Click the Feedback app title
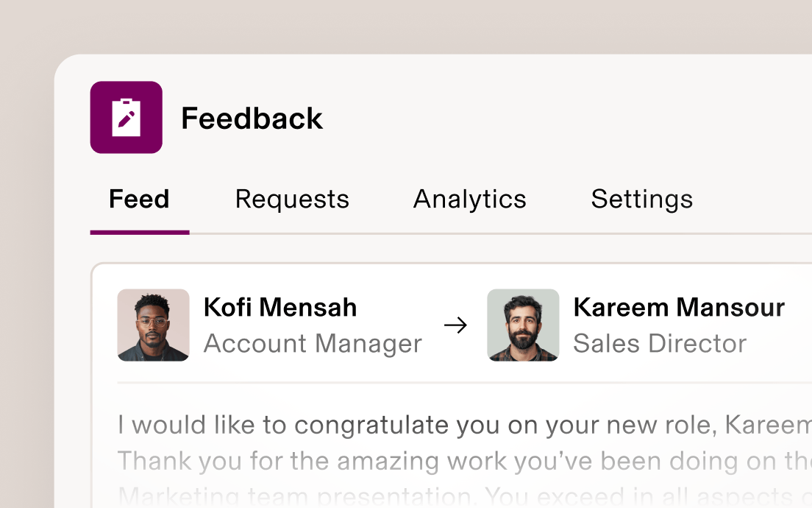The height and width of the screenshot is (508, 812). pyautogui.click(x=252, y=118)
